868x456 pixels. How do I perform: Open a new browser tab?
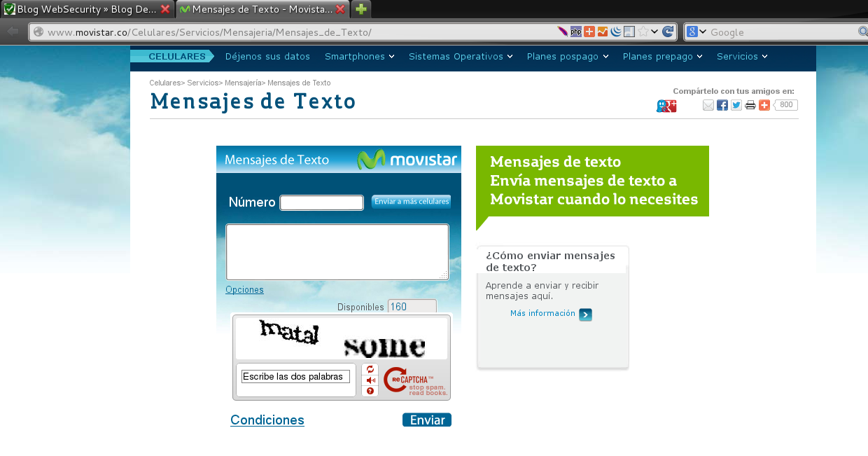tap(360, 9)
